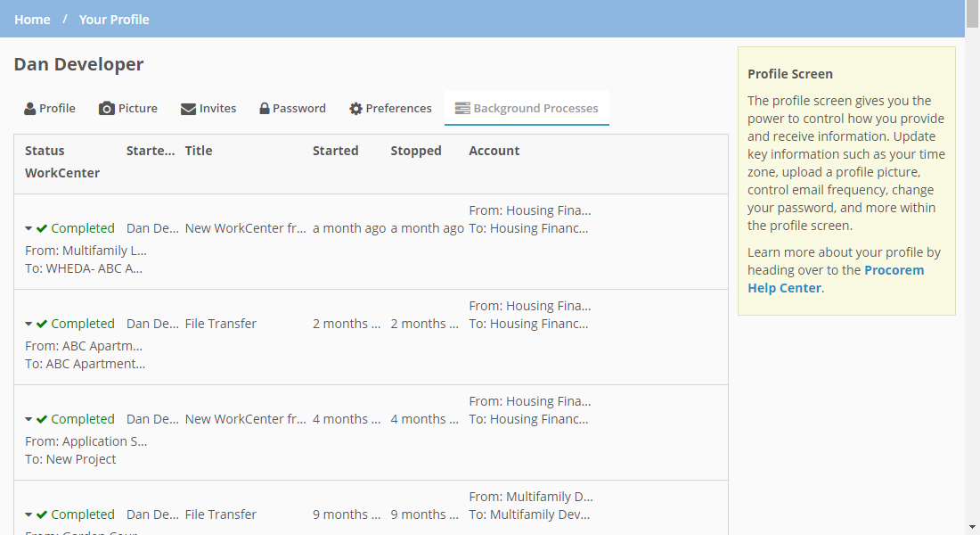Viewport: 980px width, 535px height.
Task: Click the truncated Starte... column header
Action: click(151, 151)
